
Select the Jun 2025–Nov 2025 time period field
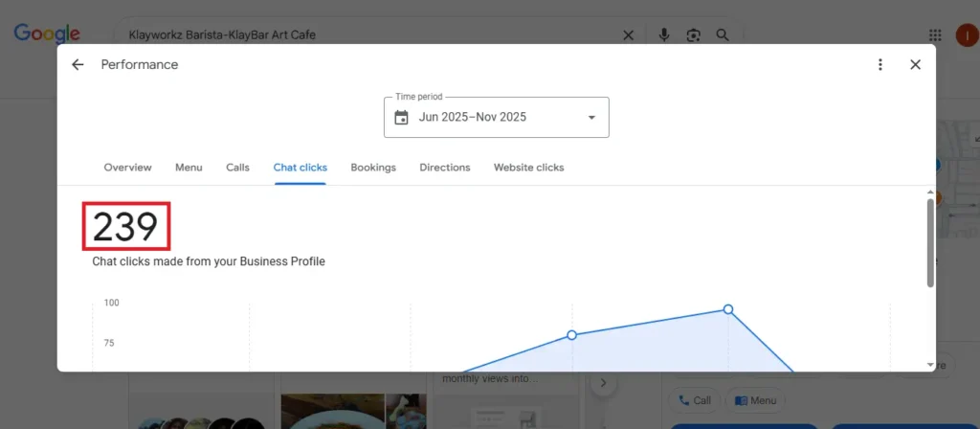coord(497,117)
